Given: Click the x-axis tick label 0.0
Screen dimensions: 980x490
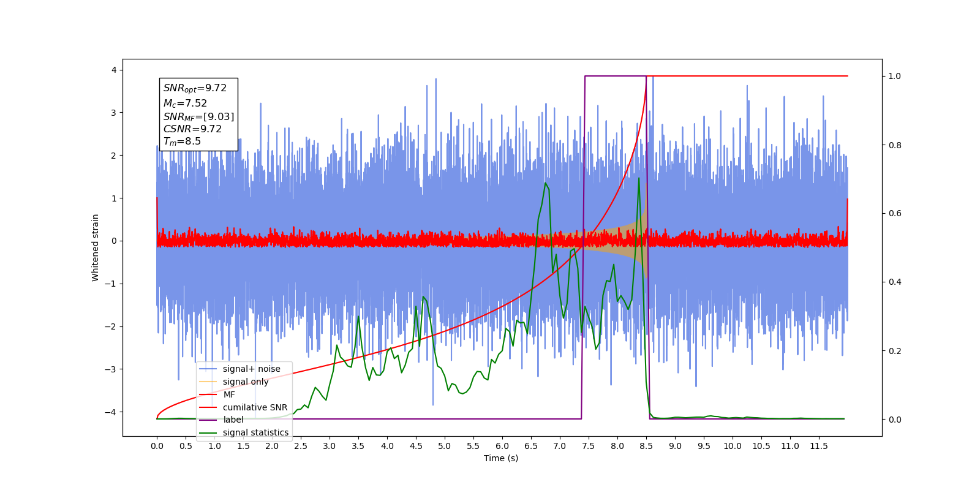Looking at the screenshot, I should (157, 446).
